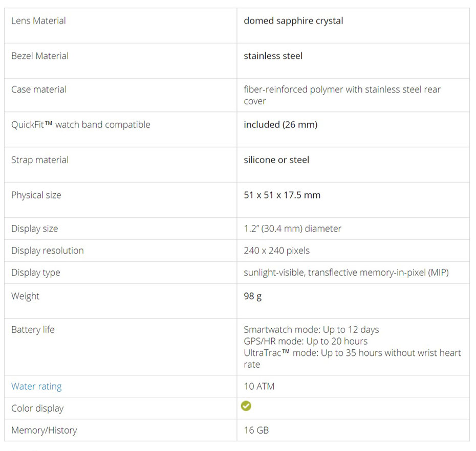
Task: Select the Display resolution label
Action: (x=48, y=251)
